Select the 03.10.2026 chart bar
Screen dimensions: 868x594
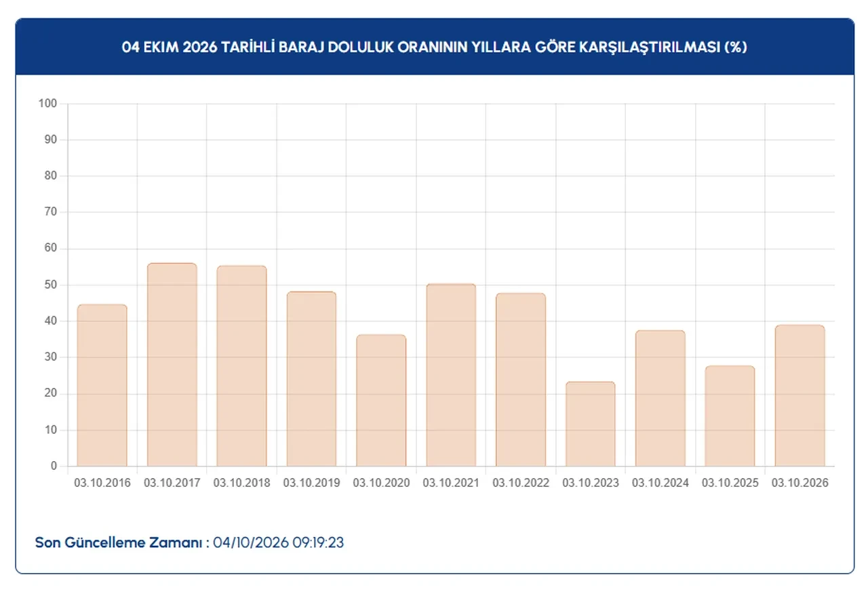(800, 396)
